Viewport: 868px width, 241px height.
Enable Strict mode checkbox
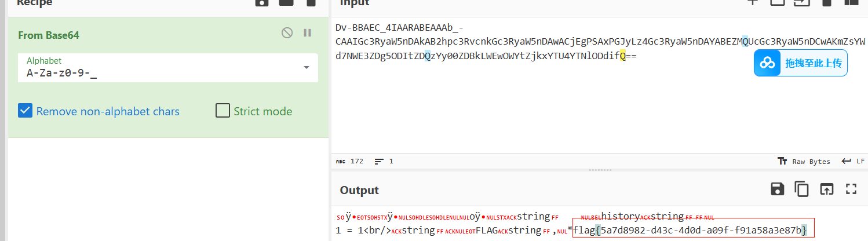(x=223, y=111)
